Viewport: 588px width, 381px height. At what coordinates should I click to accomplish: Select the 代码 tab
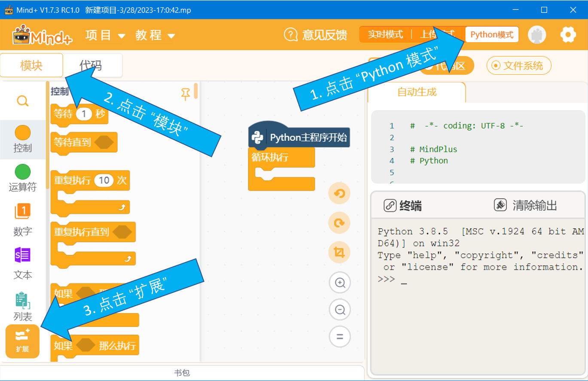coord(91,65)
